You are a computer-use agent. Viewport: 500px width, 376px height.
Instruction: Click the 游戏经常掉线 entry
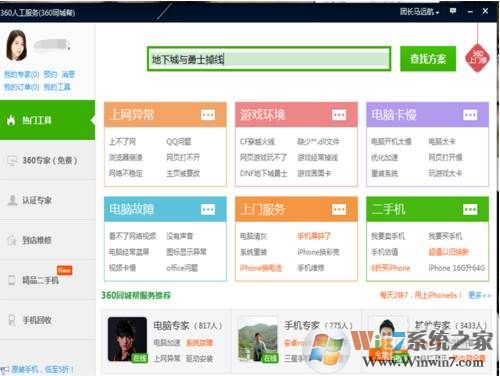tap(318, 157)
